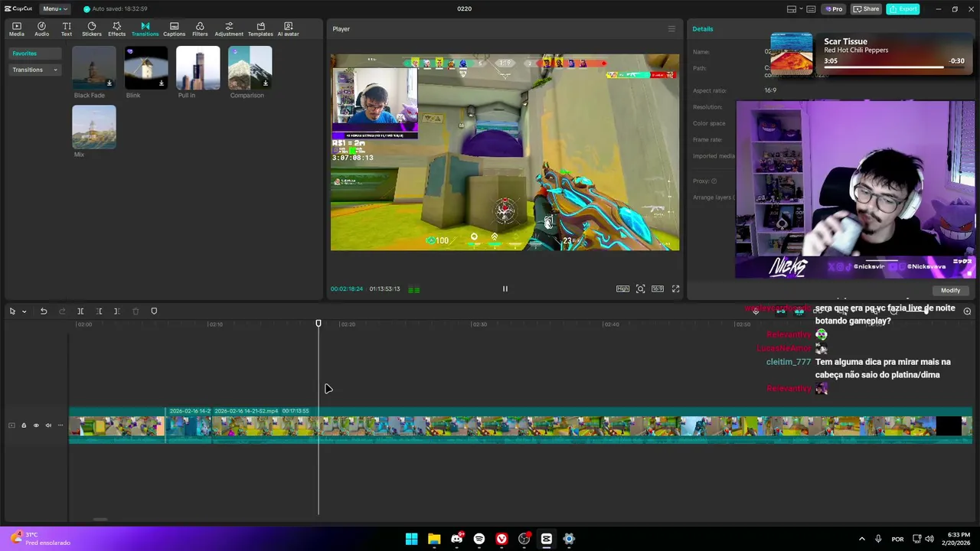Click the Share button
The height and width of the screenshot is (551, 980).
pos(867,8)
